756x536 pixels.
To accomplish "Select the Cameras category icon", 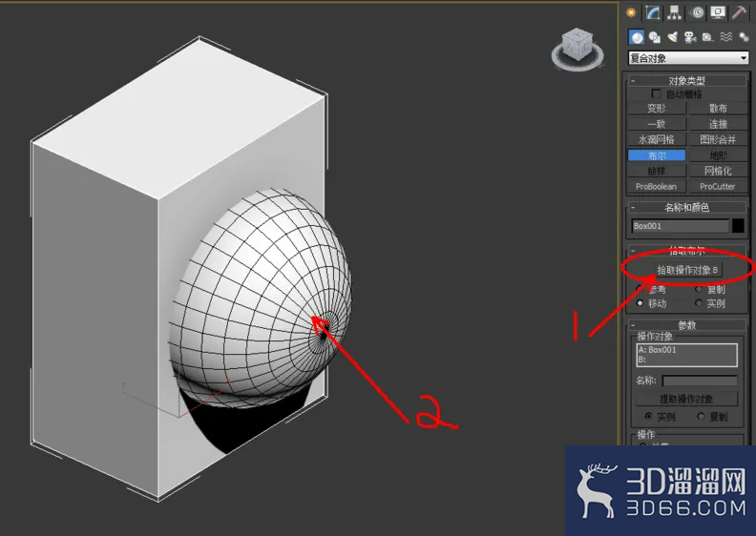I will pos(690,37).
